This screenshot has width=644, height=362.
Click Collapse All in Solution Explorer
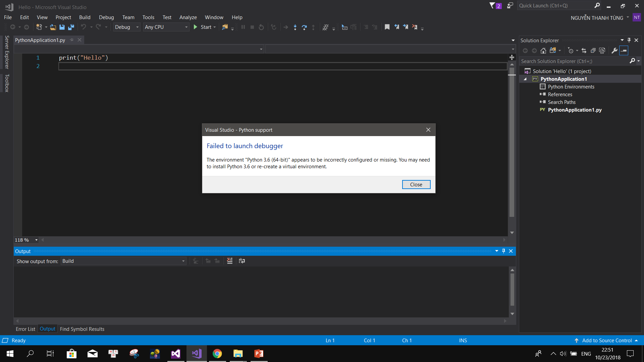[593, 51]
